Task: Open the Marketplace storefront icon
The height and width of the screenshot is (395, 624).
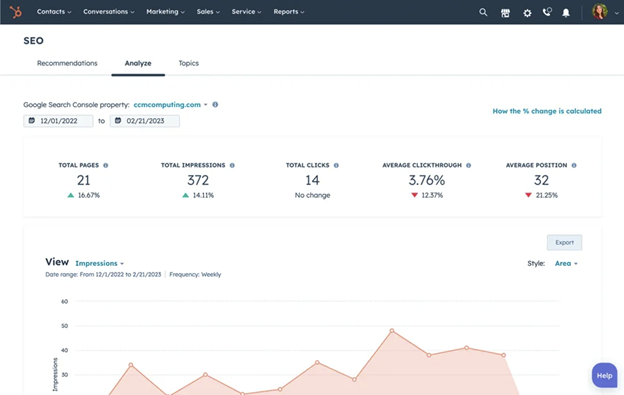Action: pos(505,13)
